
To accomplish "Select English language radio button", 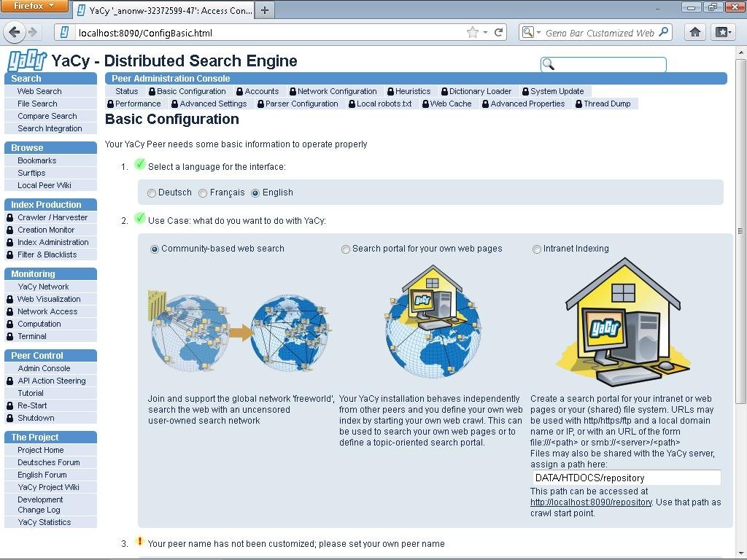I will click(255, 192).
